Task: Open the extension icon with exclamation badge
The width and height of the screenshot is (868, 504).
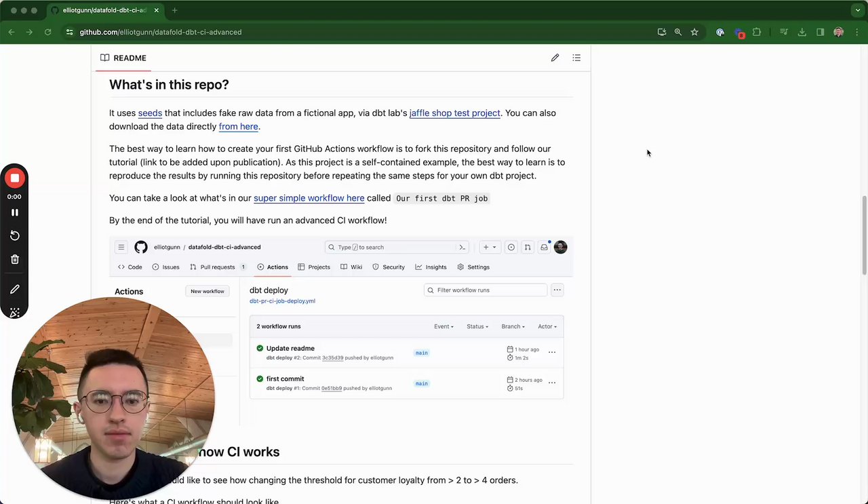Action: coord(720,32)
